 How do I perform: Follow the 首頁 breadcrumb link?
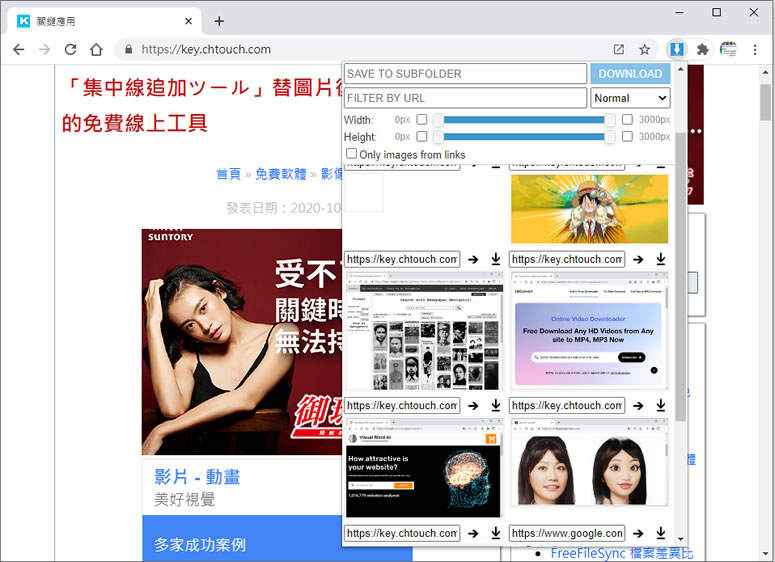pos(228,174)
